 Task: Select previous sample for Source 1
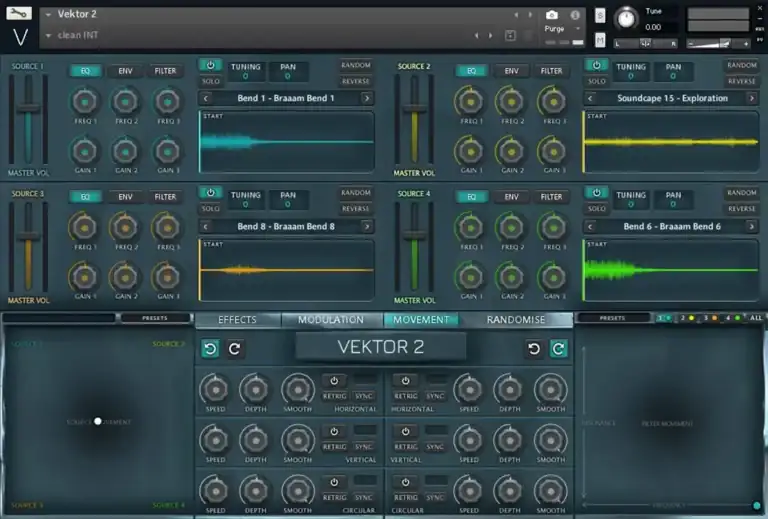[x=206, y=98]
